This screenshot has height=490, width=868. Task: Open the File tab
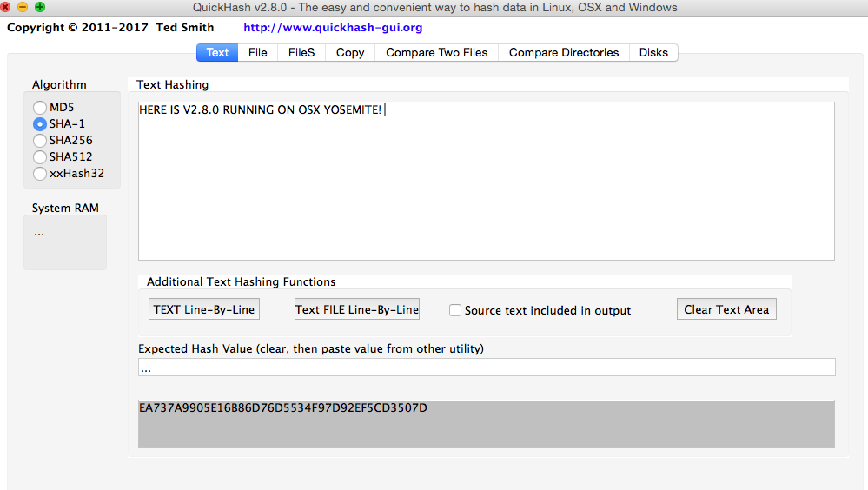coord(257,52)
